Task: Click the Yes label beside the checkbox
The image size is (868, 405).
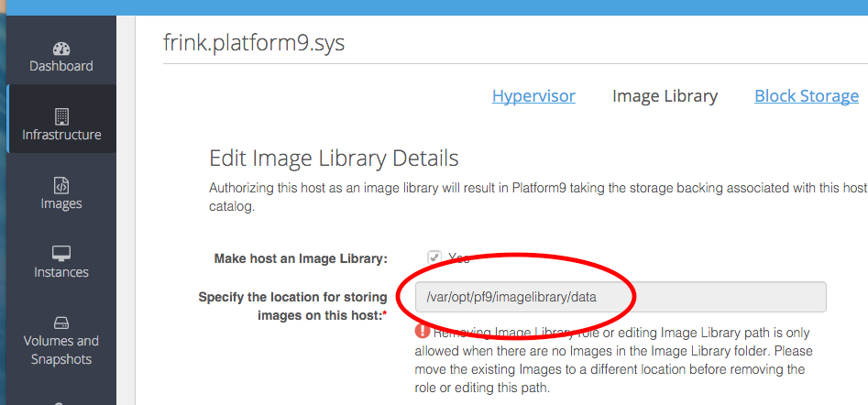Action: tap(459, 258)
